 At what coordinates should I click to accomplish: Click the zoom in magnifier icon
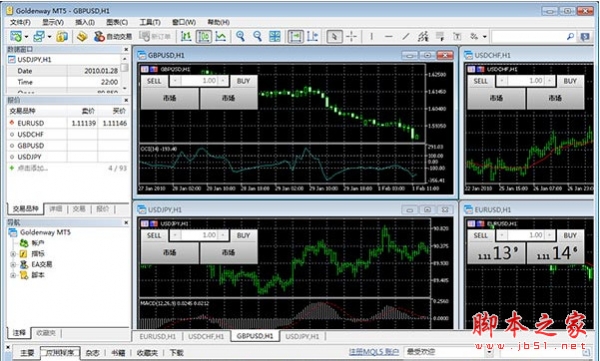pyautogui.click(x=240, y=37)
